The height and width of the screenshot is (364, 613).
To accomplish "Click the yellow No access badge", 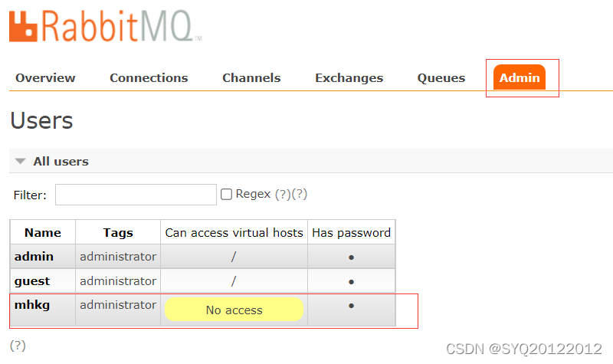I will [234, 310].
